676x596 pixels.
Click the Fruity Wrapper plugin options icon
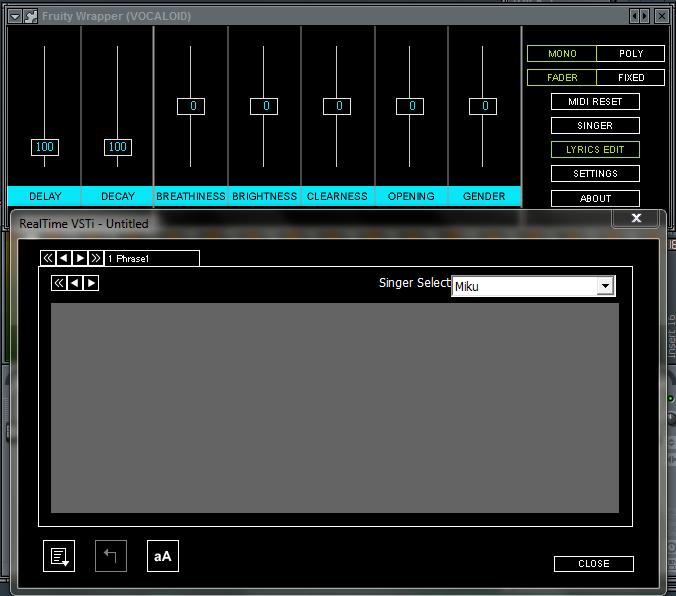click(31, 16)
